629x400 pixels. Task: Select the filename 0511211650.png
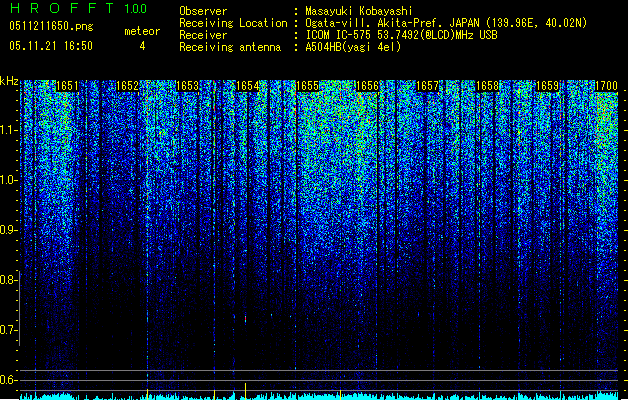51,26
